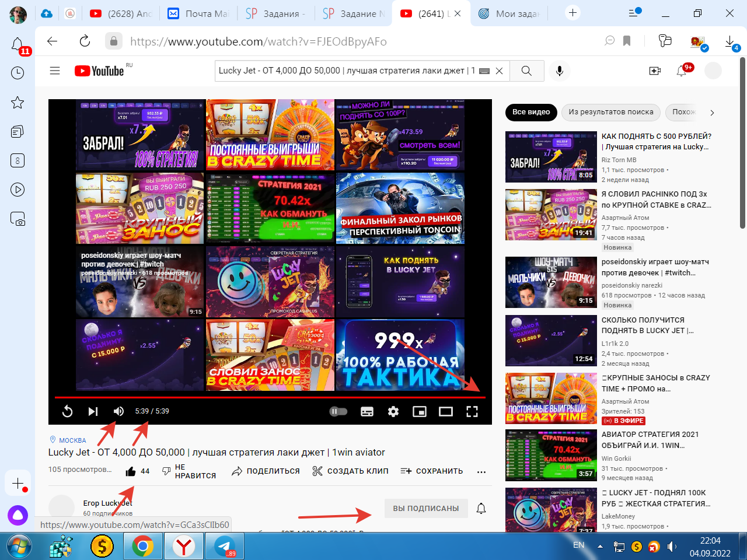Clear the search field with X
The height and width of the screenshot is (560, 747).
499,71
